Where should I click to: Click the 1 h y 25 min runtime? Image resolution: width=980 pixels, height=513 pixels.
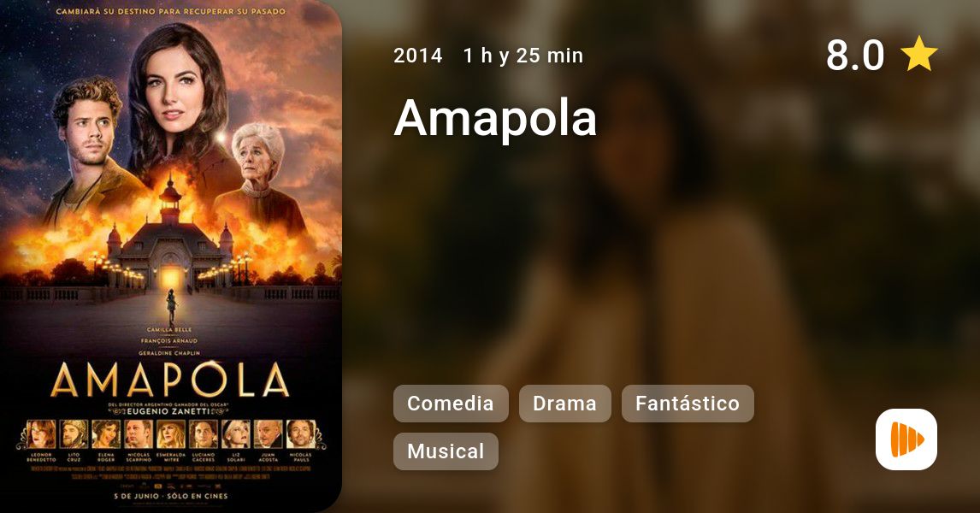523,56
